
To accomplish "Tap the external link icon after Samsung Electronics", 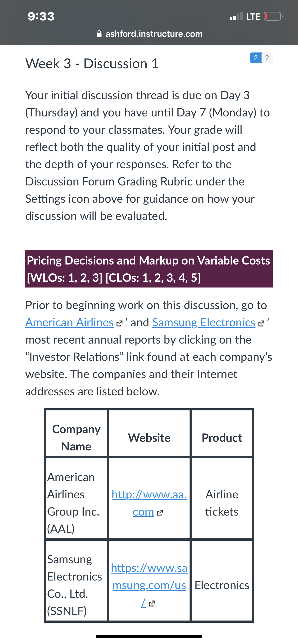I will coord(261,323).
